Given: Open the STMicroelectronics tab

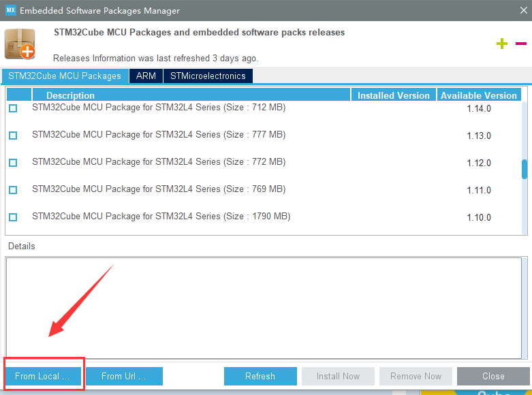Looking at the screenshot, I should pyautogui.click(x=208, y=76).
